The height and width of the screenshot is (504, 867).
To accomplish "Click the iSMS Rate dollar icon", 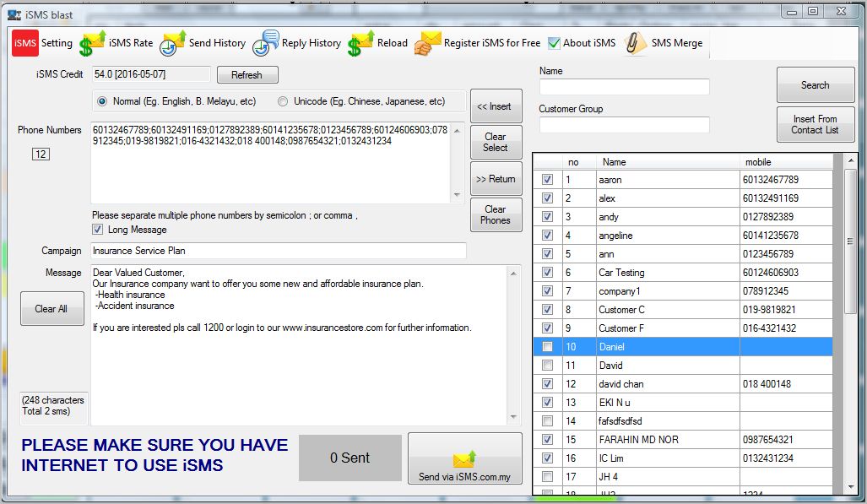I will (x=92, y=44).
